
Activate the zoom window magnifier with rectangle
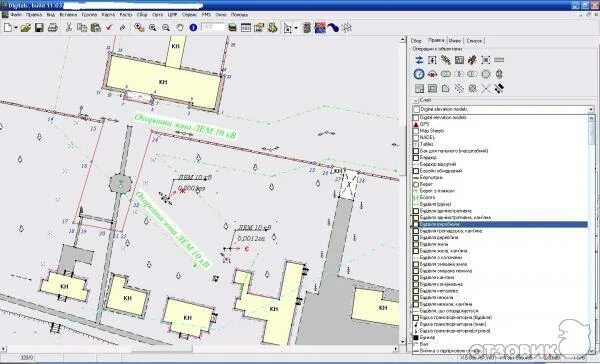[139, 28]
